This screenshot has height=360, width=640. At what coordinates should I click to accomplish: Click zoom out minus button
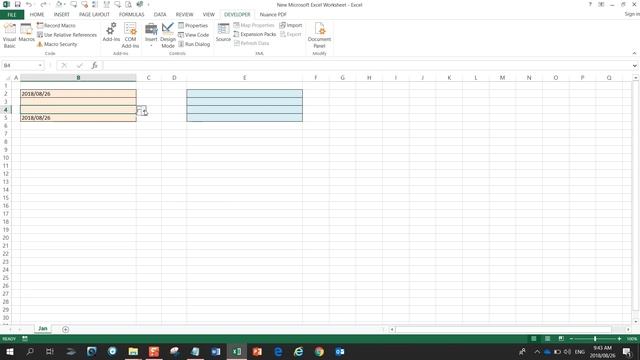571,338
